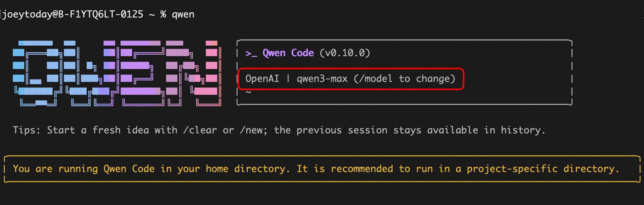
Task: Click the Qwen Code title text
Action: click(x=288, y=53)
